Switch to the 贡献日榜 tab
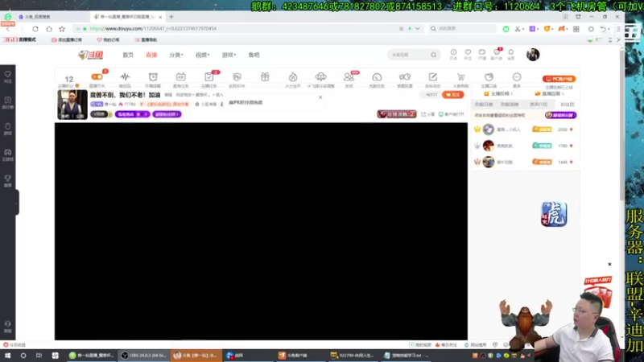The image size is (644, 362). click(x=484, y=105)
